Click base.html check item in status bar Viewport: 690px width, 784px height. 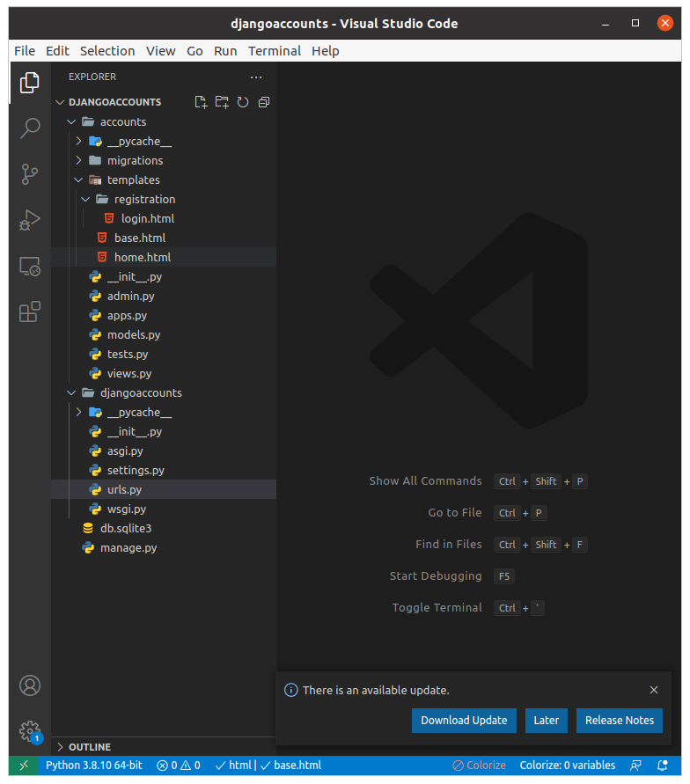291,766
